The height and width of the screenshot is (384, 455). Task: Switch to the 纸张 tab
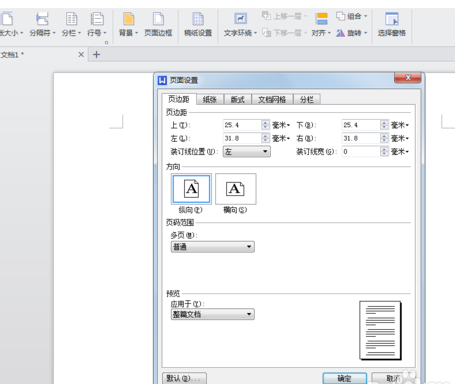(x=210, y=99)
